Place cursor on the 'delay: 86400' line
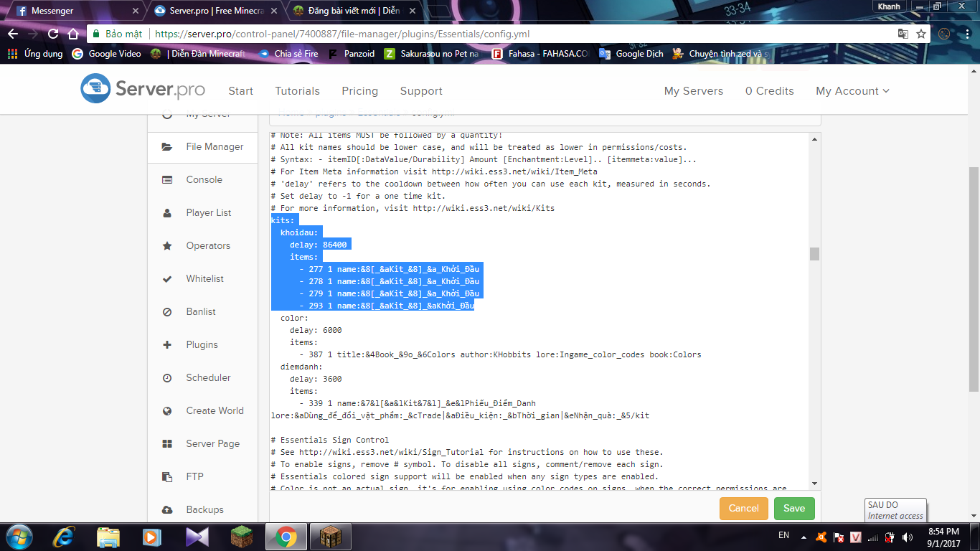The height and width of the screenshot is (551, 980). (x=318, y=245)
